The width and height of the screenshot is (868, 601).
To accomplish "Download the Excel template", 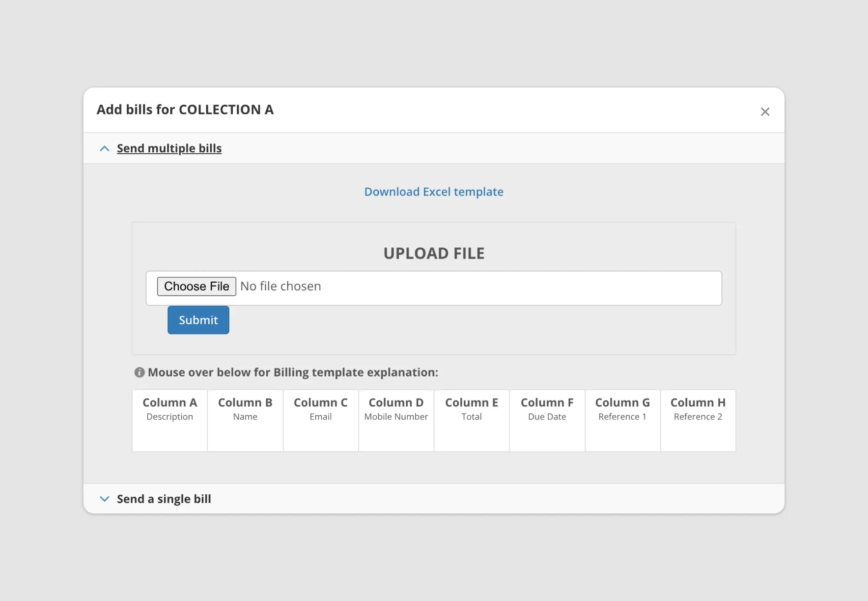I will click(434, 191).
